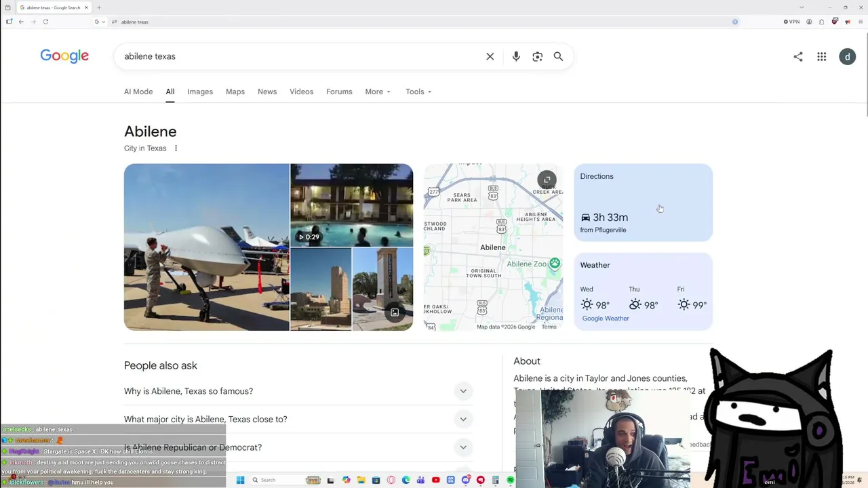Open the browser profile account icon
The image size is (868, 488).
tap(809, 22)
